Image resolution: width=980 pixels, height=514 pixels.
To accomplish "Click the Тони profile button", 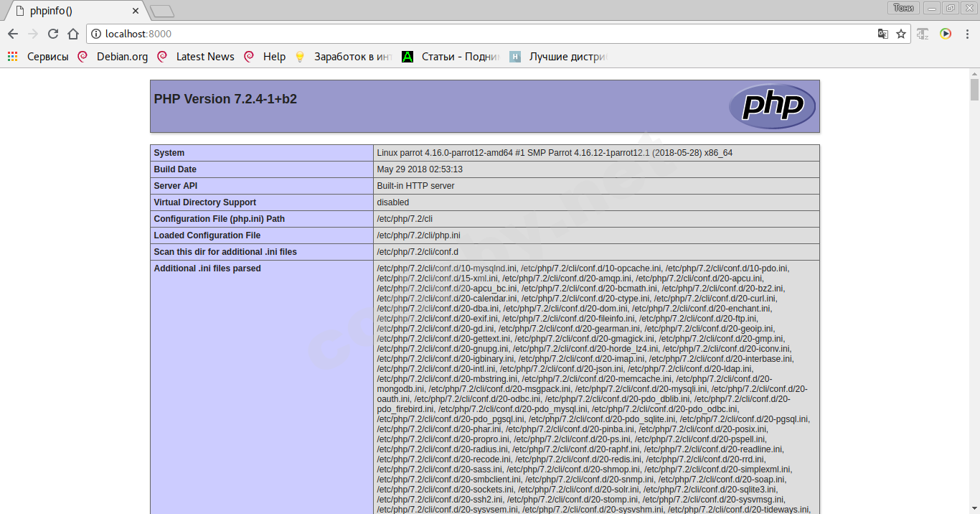I will point(904,8).
